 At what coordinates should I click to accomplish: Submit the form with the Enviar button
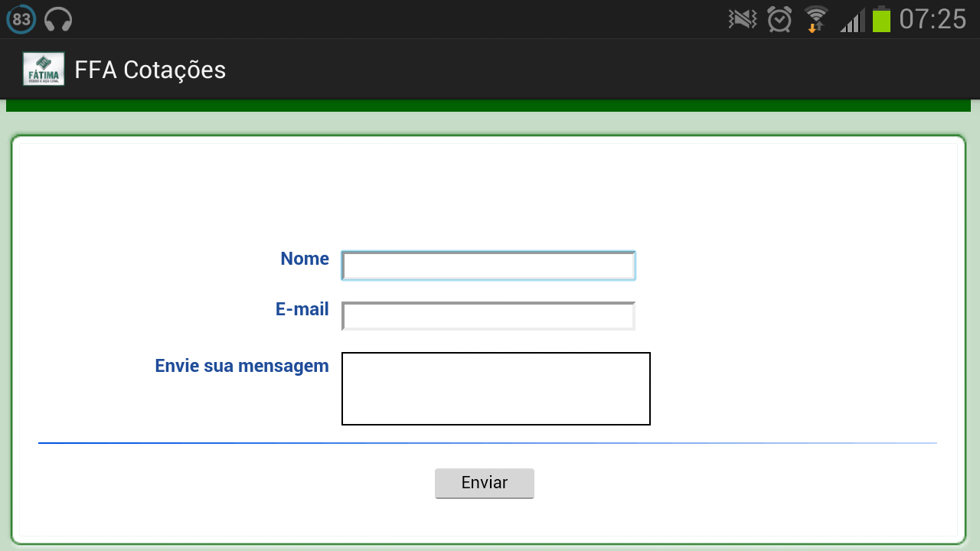[x=485, y=483]
